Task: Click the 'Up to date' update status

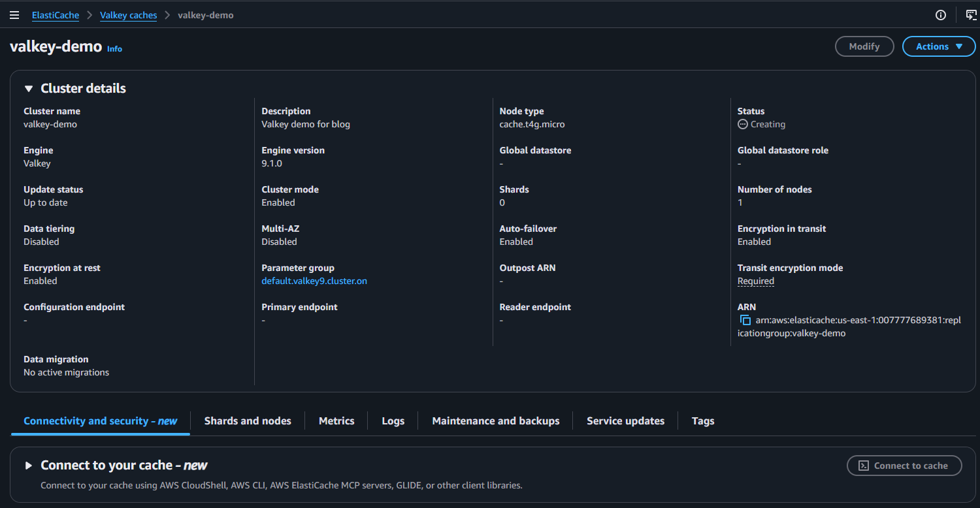Action: click(x=46, y=202)
